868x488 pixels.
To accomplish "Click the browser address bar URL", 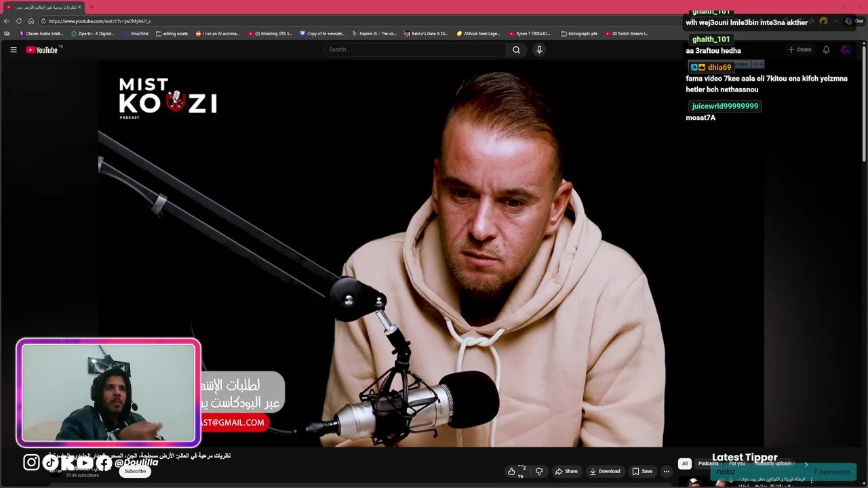I will [100, 21].
